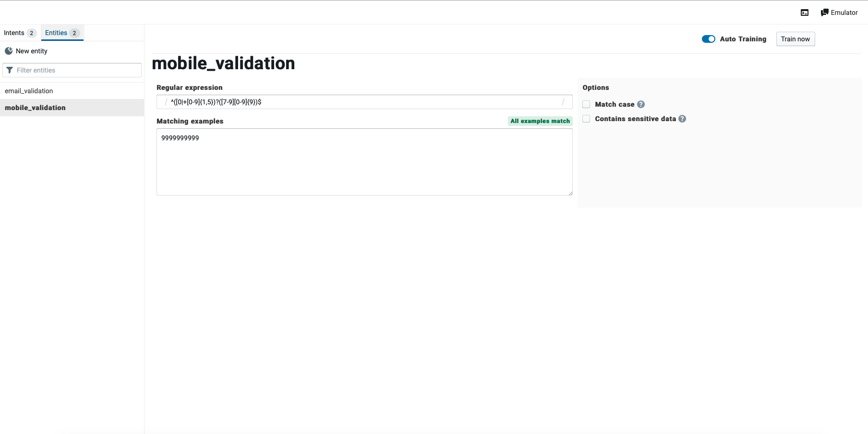Check Contains sensitive data option
The height and width of the screenshot is (434, 868).
coord(586,119)
